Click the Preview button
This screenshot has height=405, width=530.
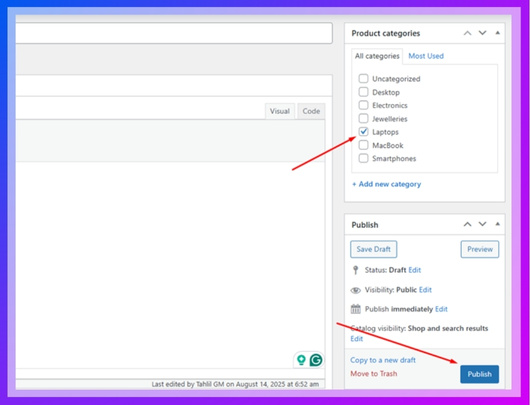[480, 249]
